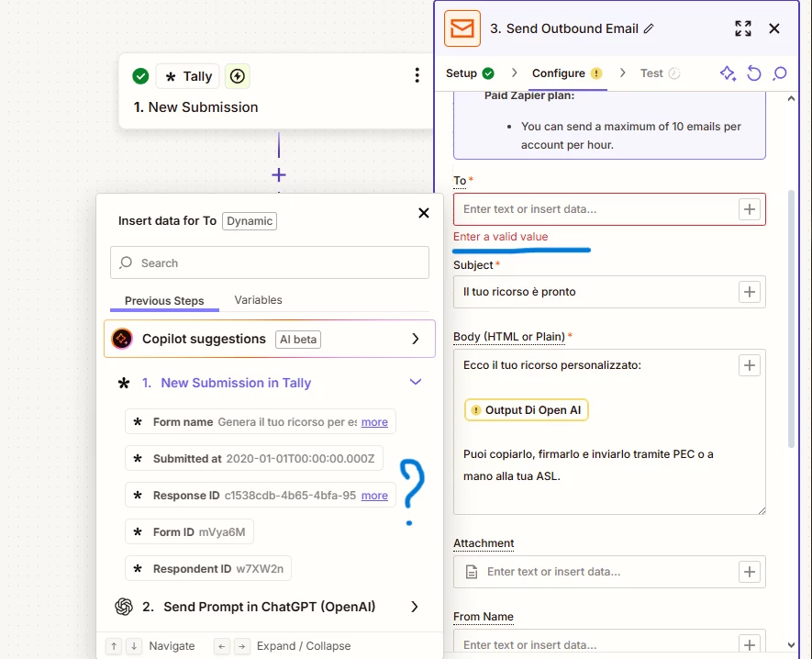Click the green check status on Tally step
The image size is (812, 659).
pos(140,76)
